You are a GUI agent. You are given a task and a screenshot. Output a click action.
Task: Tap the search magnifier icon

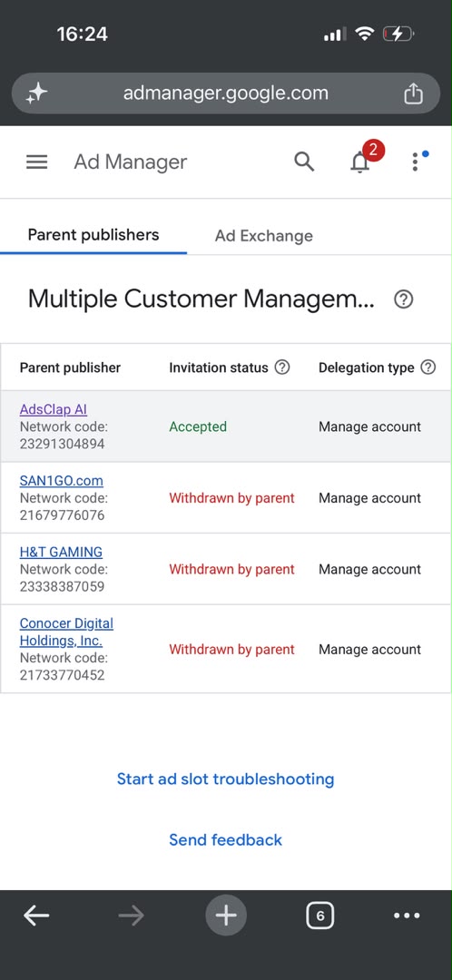[x=304, y=162]
